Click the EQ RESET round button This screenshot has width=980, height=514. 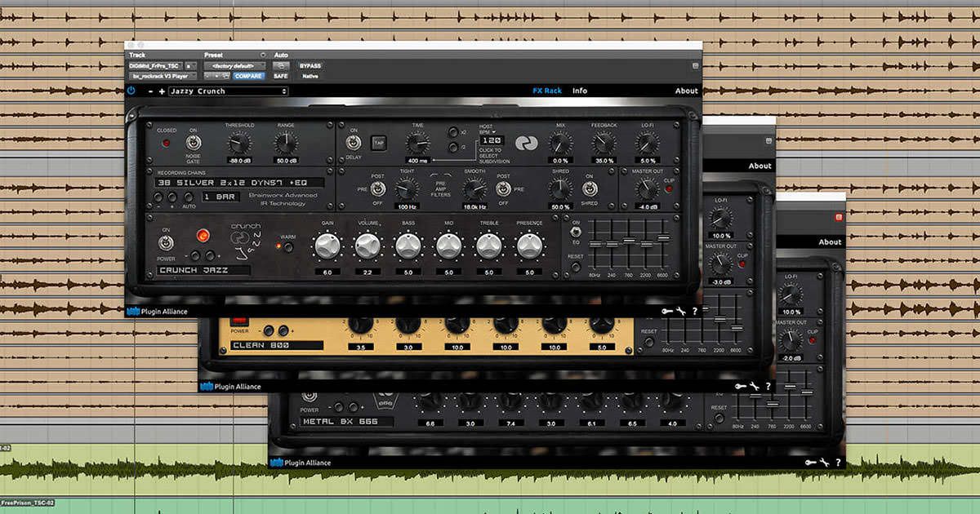(x=577, y=266)
